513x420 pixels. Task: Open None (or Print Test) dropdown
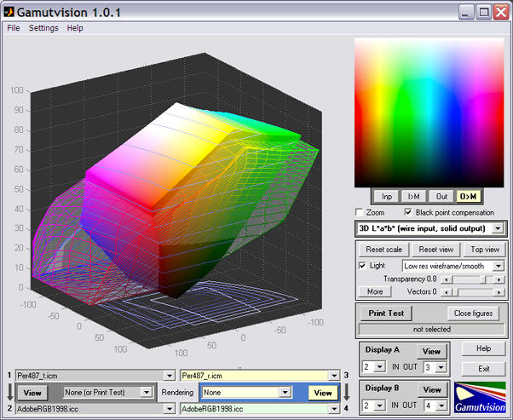(147, 392)
